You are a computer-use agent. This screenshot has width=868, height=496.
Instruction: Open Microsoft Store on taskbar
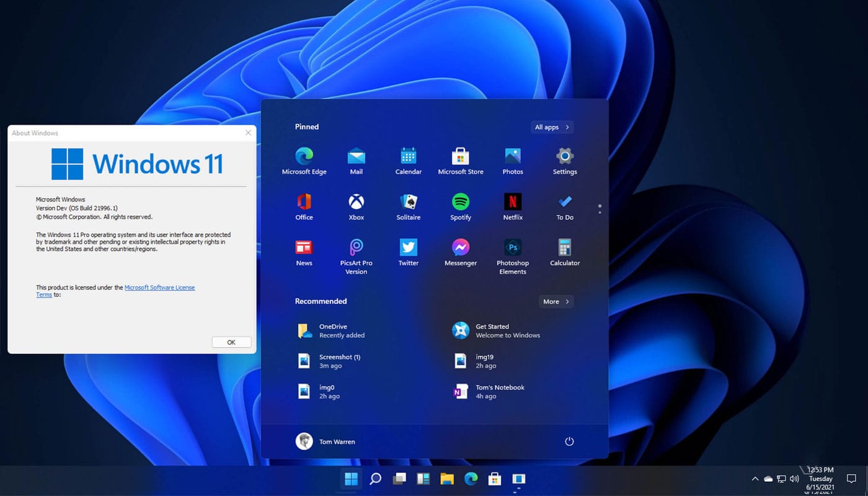point(495,479)
